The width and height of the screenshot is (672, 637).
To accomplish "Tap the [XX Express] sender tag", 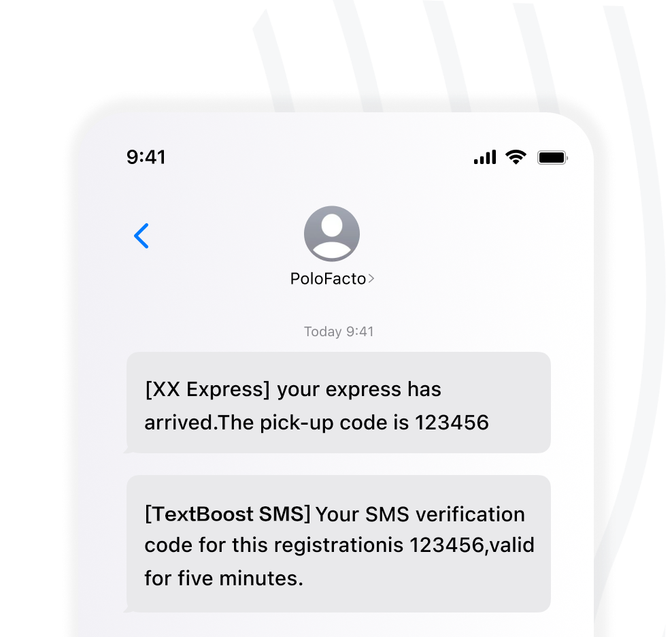I will [x=207, y=389].
